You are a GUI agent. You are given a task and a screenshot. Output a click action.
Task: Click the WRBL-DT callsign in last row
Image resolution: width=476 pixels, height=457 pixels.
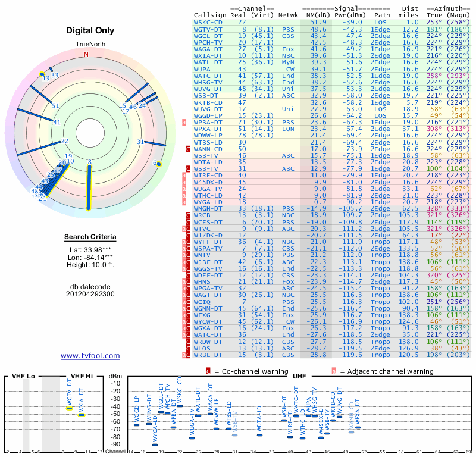click(208, 355)
